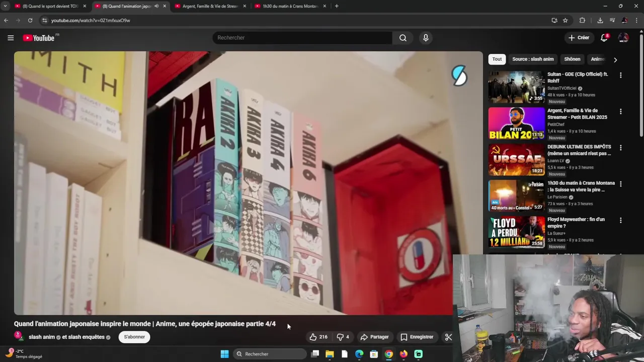Open the account avatar menu
Image resolution: width=644 pixels, height=362 pixels.
coord(623,38)
